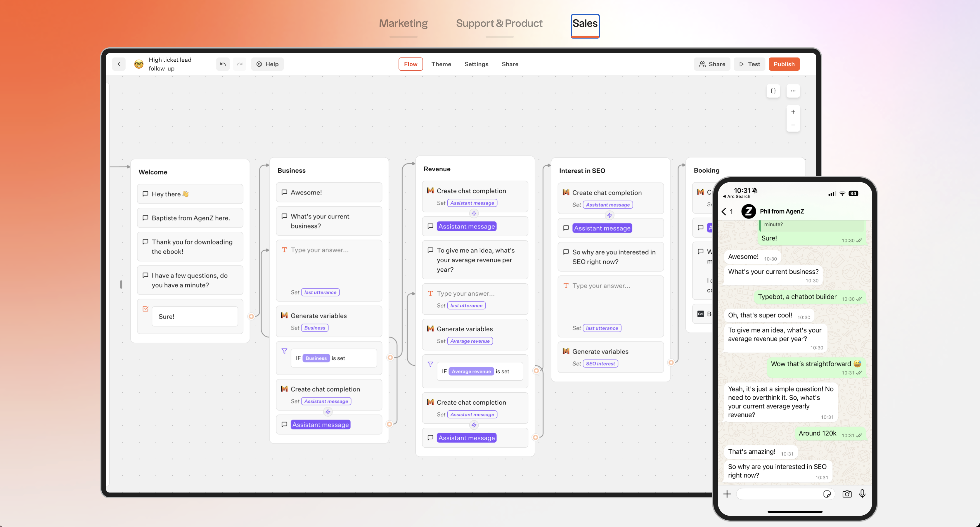This screenshot has width=980, height=527.
Task: Tap the camera icon in phone chat
Action: [x=847, y=494]
